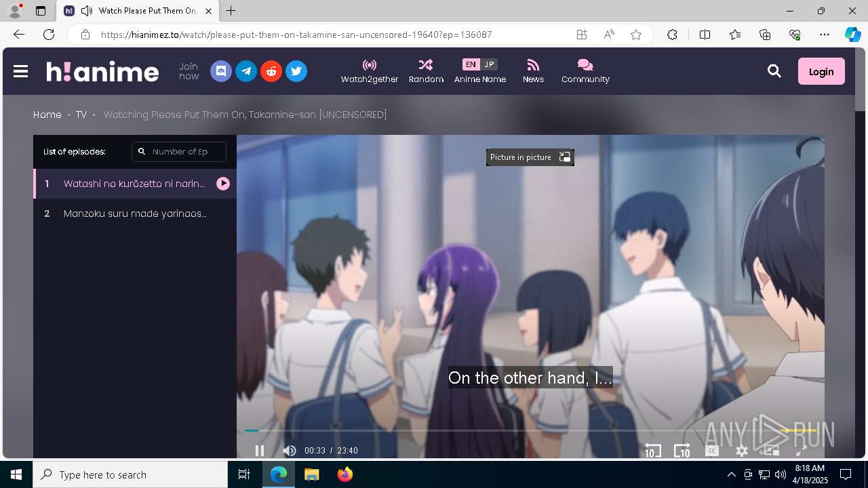Enable Picture in picture overlay button
The height and width of the screenshot is (488, 868).
click(530, 157)
